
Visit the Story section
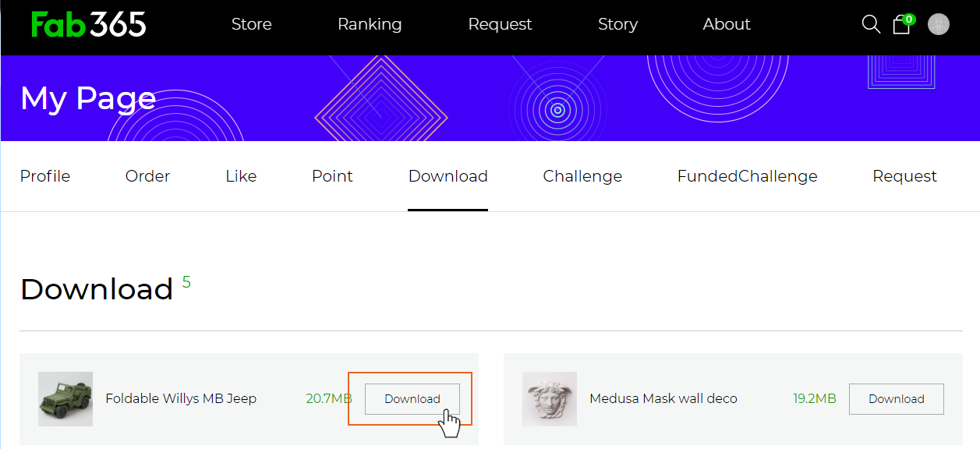pos(617,24)
